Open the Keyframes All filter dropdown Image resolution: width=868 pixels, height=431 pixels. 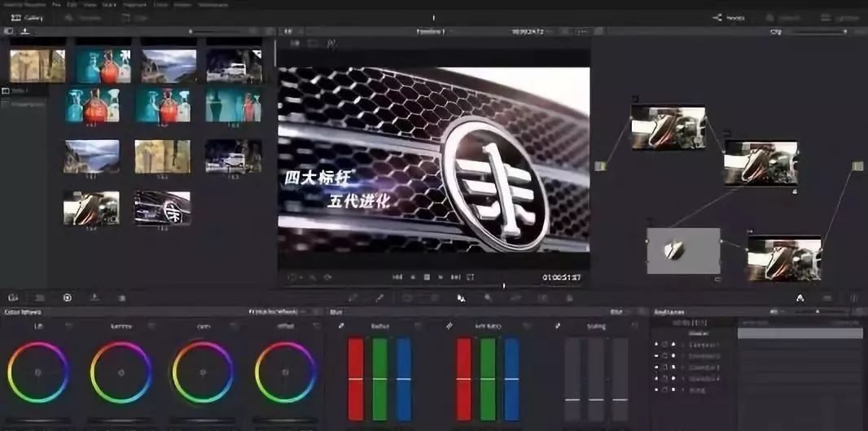(778, 312)
